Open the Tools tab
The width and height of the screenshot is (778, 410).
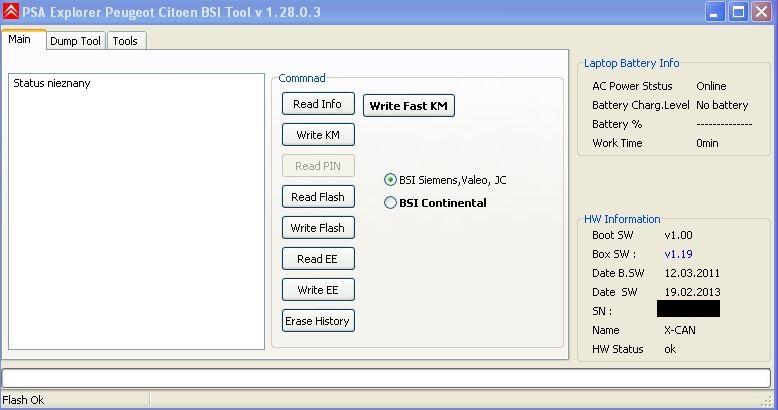125,41
